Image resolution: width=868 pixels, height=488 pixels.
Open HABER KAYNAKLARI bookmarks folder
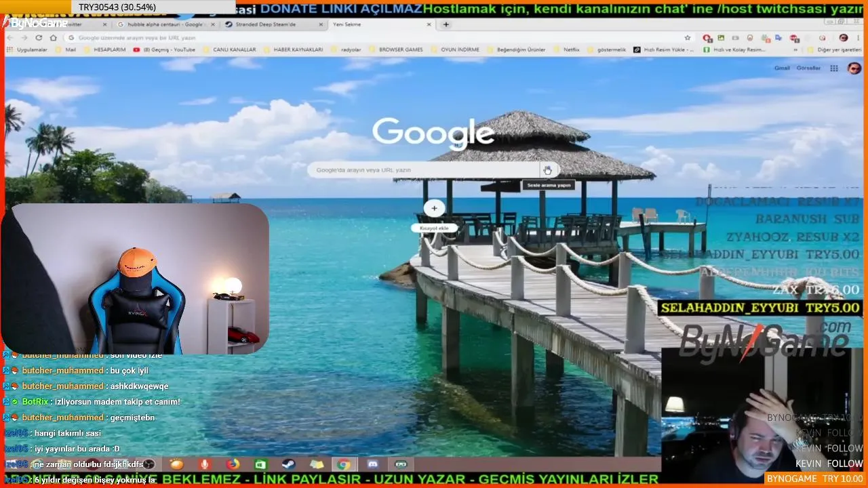pyautogui.click(x=293, y=50)
